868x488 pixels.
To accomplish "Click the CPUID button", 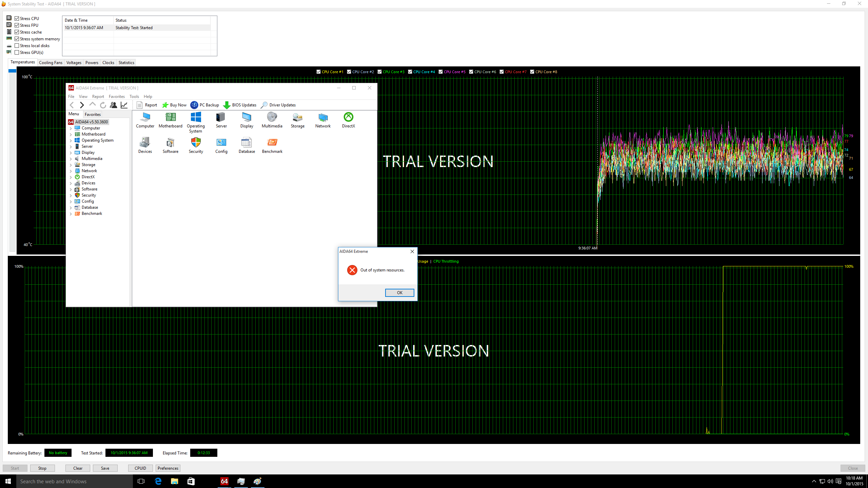I will coord(140,468).
